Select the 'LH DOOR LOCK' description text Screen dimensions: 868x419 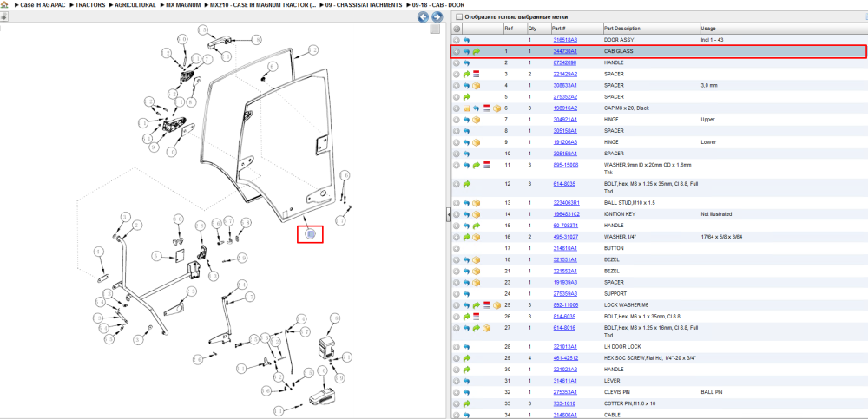point(621,347)
